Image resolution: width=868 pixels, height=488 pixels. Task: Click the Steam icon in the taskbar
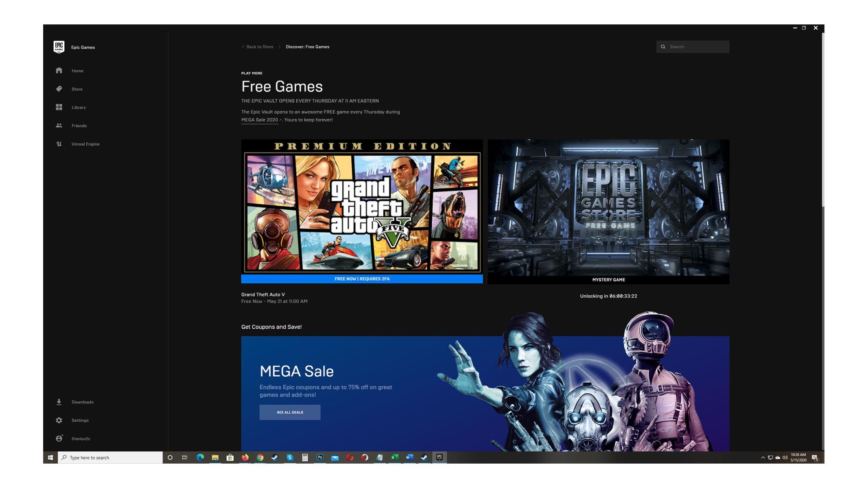pos(275,457)
